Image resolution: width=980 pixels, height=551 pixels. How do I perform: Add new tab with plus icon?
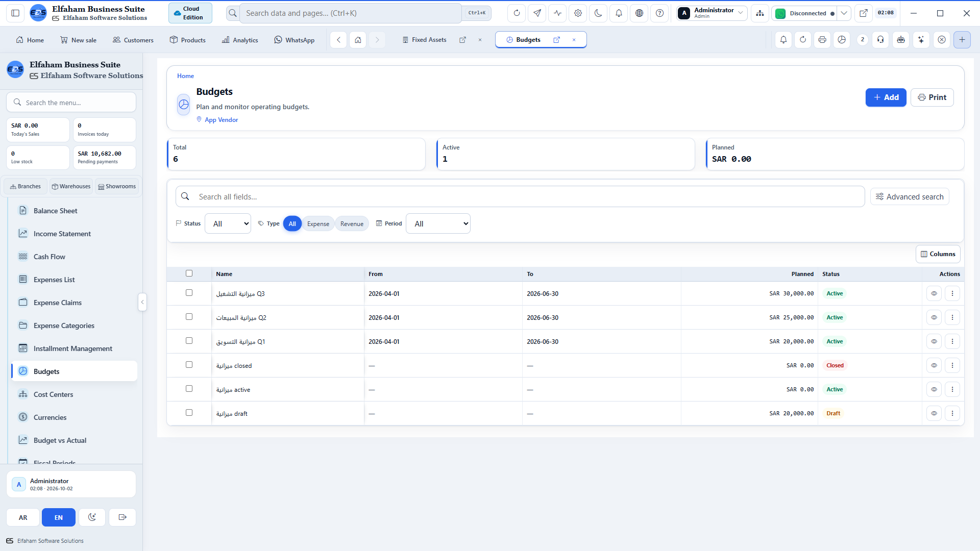[962, 40]
